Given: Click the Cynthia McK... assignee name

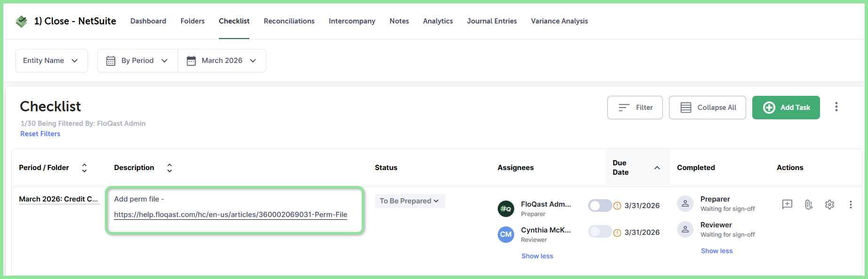Looking at the screenshot, I should tap(546, 230).
